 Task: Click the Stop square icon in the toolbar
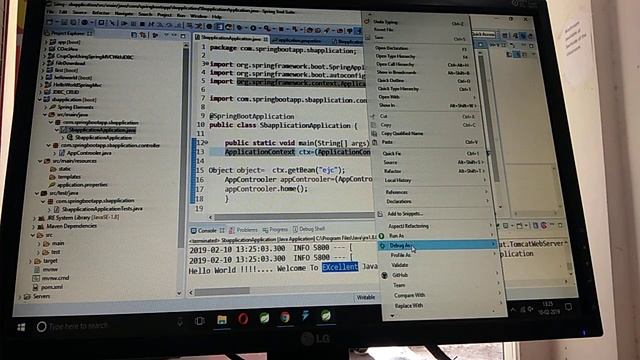(142, 24)
